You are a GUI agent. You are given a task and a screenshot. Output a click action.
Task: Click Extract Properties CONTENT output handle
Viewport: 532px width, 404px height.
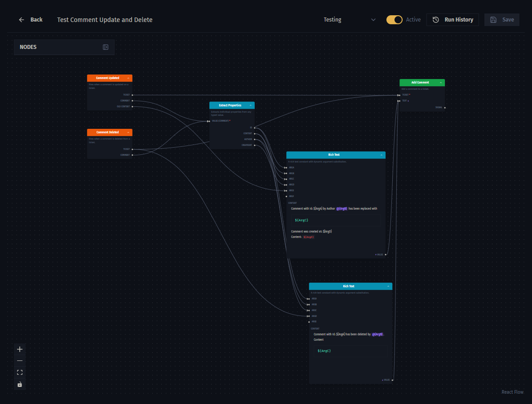click(x=255, y=133)
